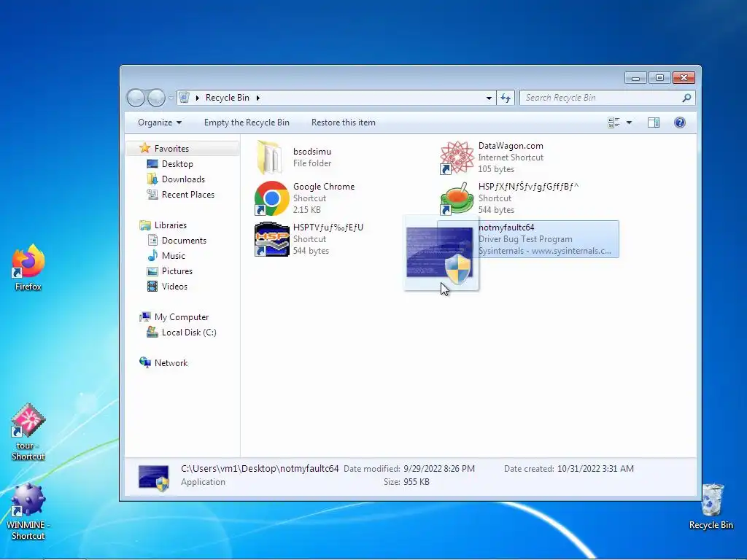Select the tour - Shortcut desktop icon
Image resolution: width=747 pixels, height=560 pixels.
click(x=28, y=420)
